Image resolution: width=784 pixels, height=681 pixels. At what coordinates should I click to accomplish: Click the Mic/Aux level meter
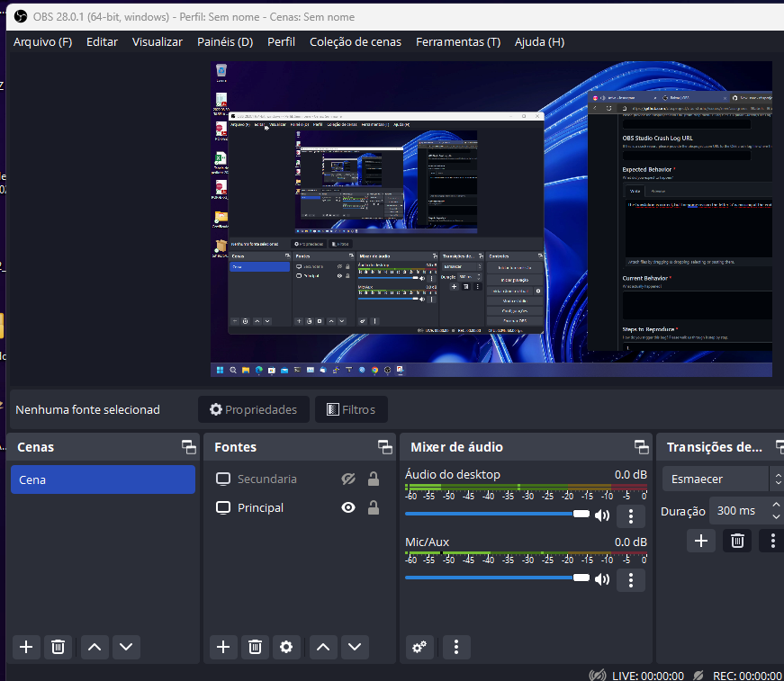pos(526,553)
